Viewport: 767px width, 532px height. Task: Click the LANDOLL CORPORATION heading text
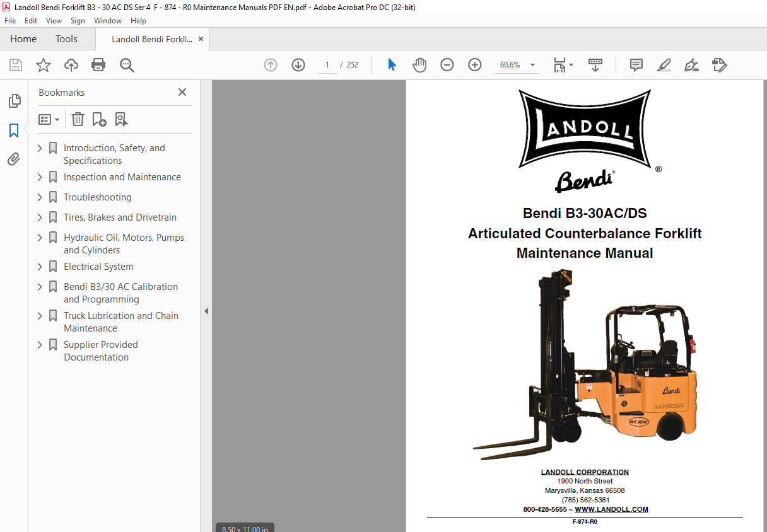pos(585,472)
